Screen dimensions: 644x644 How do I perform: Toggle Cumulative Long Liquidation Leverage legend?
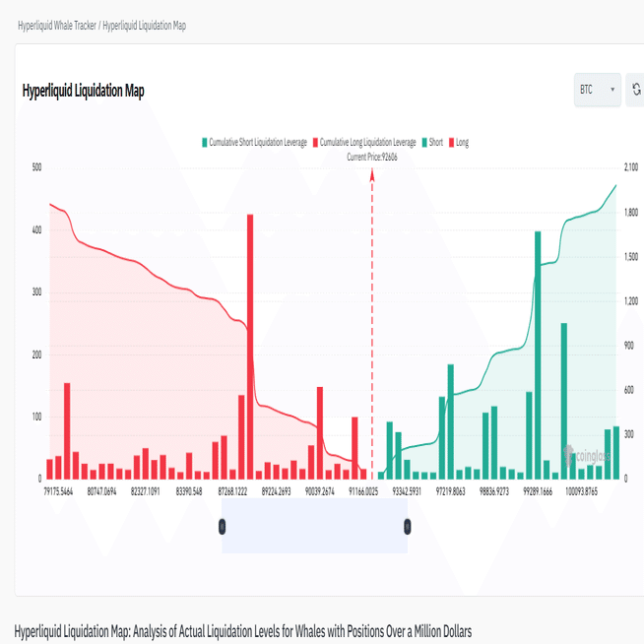[365, 143]
